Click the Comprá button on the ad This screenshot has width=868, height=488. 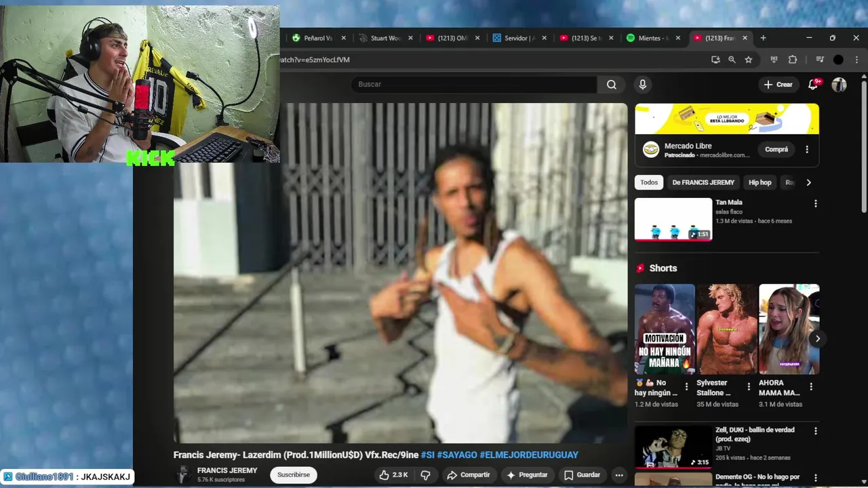[x=776, y=150]
